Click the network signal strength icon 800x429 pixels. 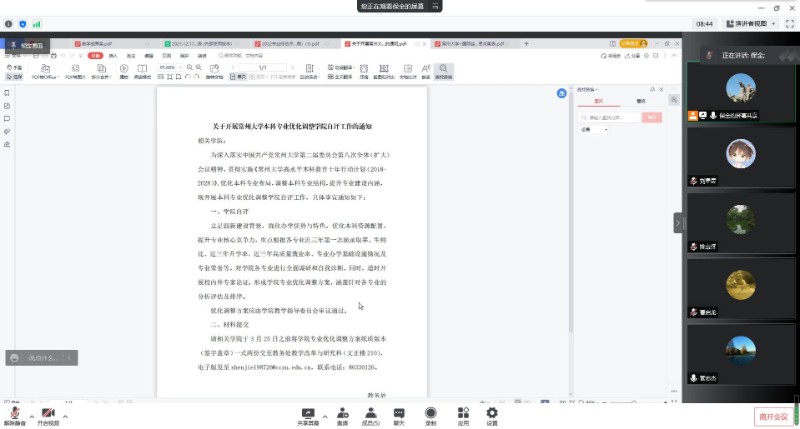(37, 23)
